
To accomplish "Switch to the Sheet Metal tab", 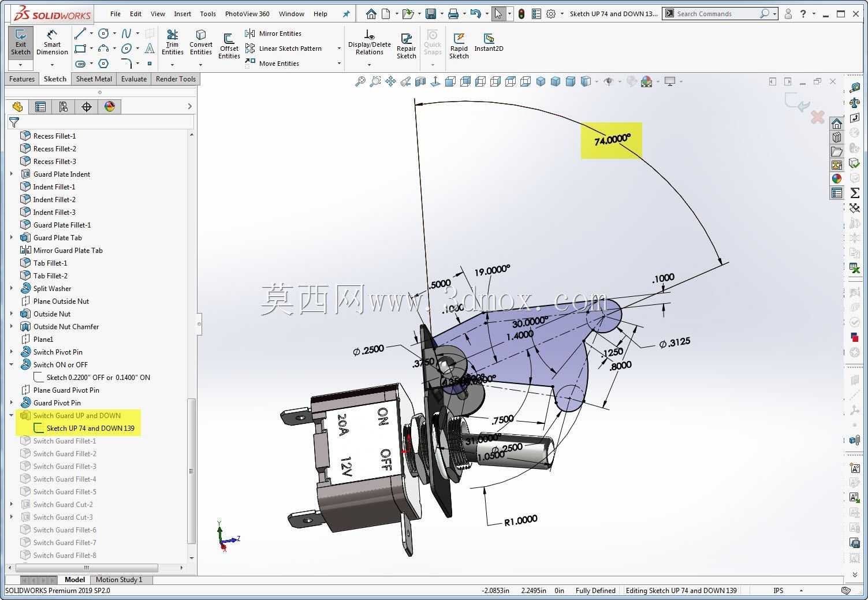I will click(x=94, y=79).
